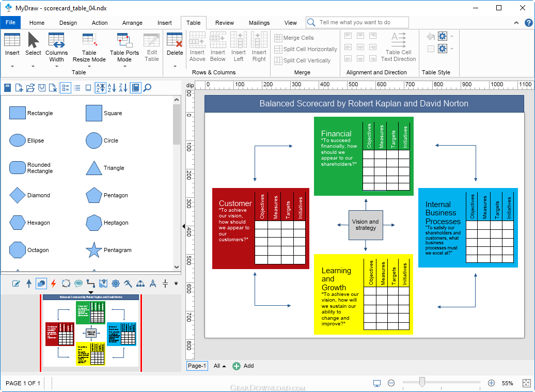The image size is (535, 392).
Task: Expand the Columns Width dropdown arrow
Action: pyautogui.click(x=57, y=66)
